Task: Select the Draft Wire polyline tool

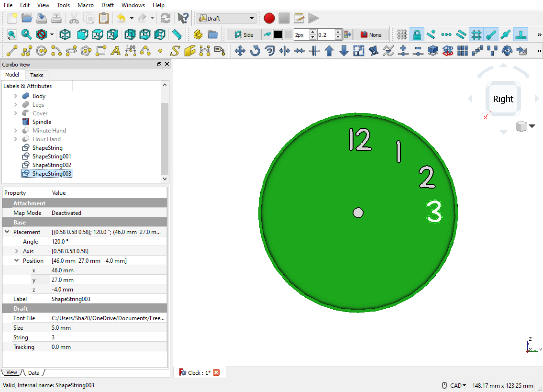Action: click(27, 51)
